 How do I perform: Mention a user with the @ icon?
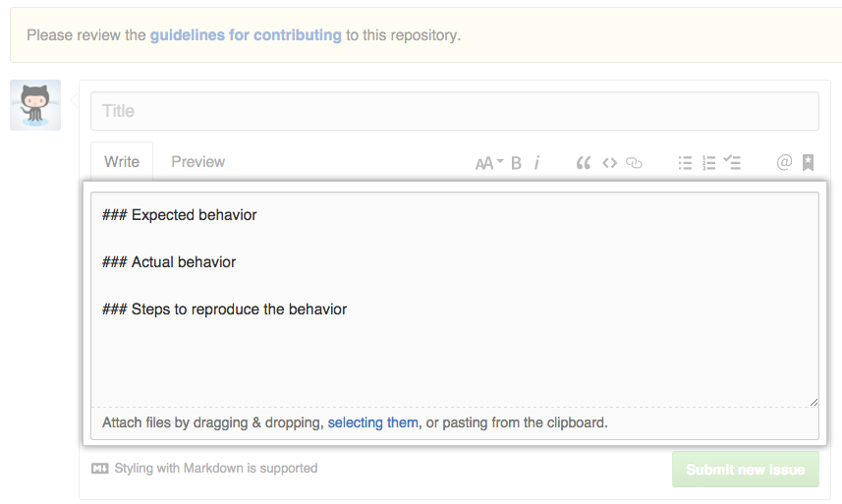point(784,163)
